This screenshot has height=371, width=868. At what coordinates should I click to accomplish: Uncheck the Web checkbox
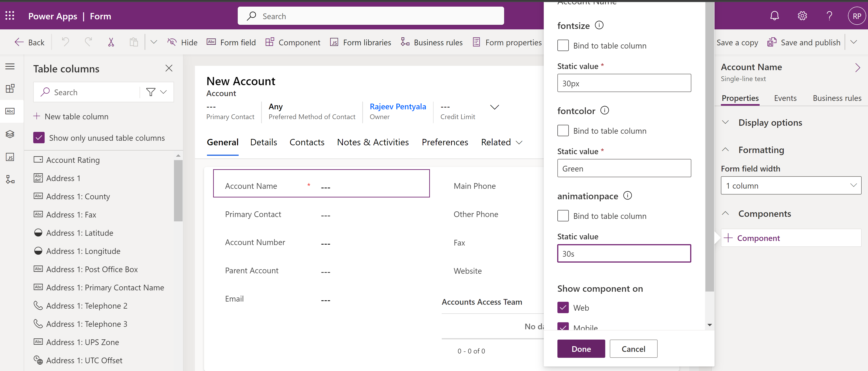(x=563, y=307)
